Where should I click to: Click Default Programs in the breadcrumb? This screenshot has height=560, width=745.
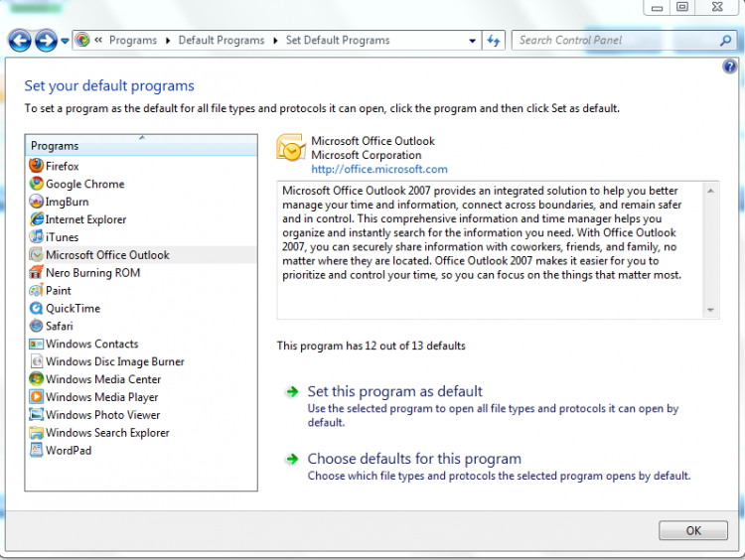pyautogui.click(x=222, y=41)
